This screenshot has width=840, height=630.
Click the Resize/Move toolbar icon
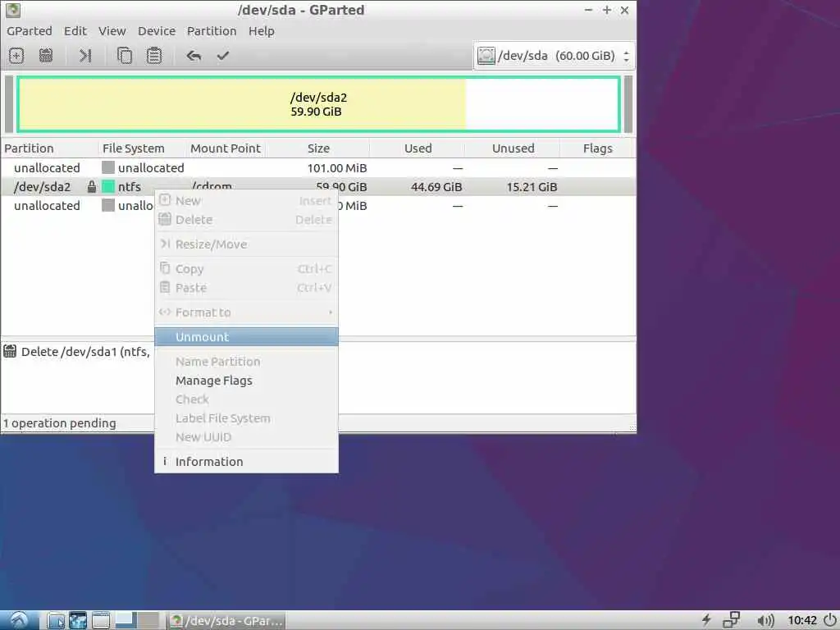[85, 56]
